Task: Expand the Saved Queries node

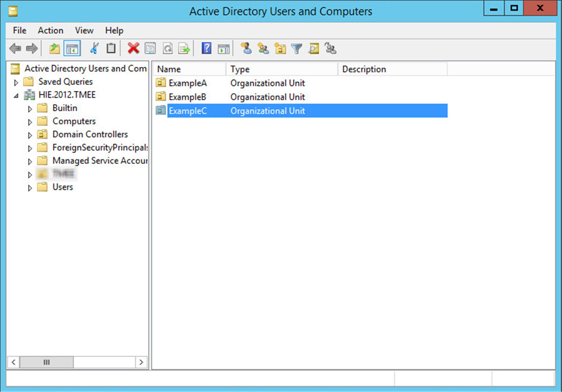Action: coord(16,82)
